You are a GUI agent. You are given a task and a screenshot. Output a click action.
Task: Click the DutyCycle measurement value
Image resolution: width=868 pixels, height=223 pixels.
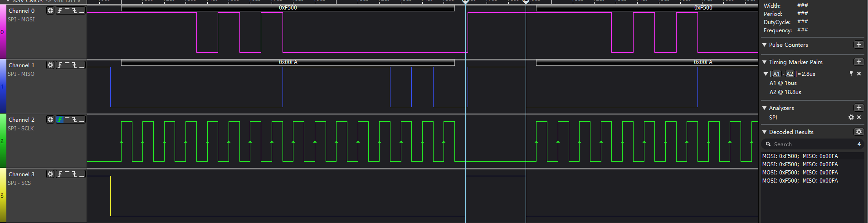point(802,22)
